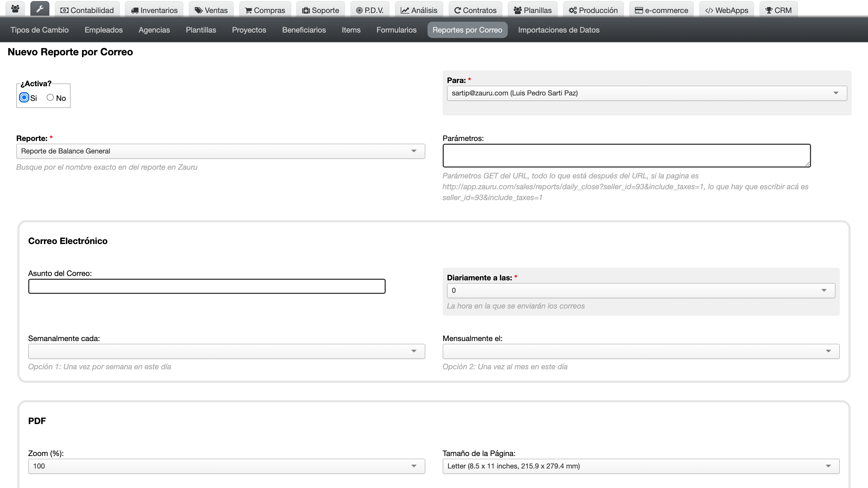This screenshot has height=488, width=868.
Task: Go to Importaciones de Datos
Action: [559, 30]
